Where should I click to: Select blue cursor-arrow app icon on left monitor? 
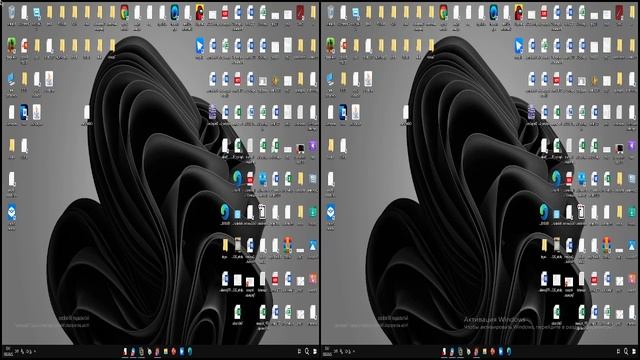pos(200,46)
